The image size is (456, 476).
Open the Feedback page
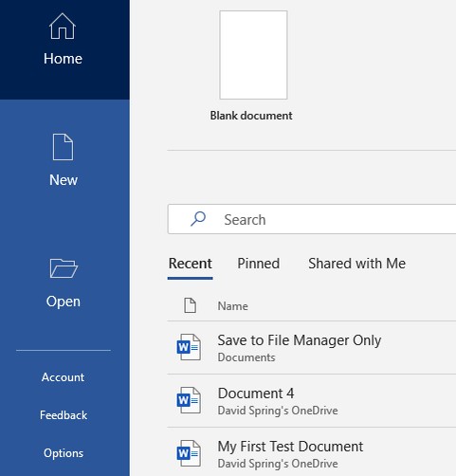(64, 415)
